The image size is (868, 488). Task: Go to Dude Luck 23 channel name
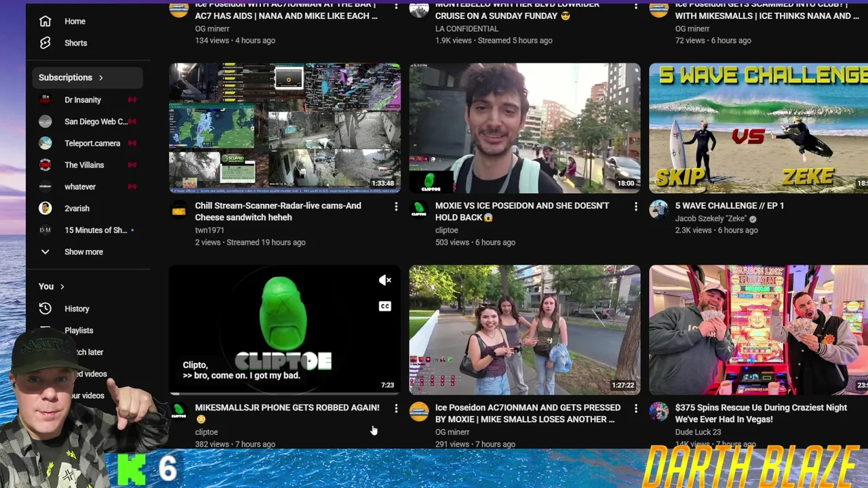(x=698, y=432)
